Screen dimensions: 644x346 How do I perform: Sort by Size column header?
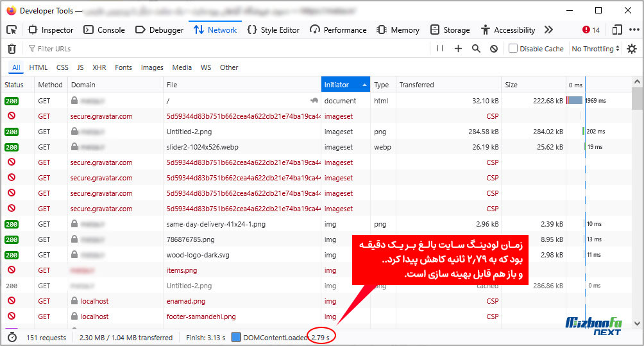click(534, 85)
